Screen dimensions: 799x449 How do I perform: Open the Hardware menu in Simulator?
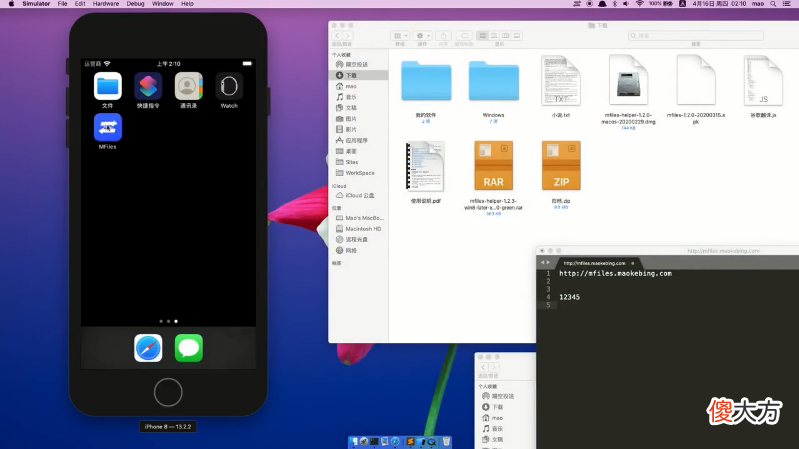click(105, 4)
